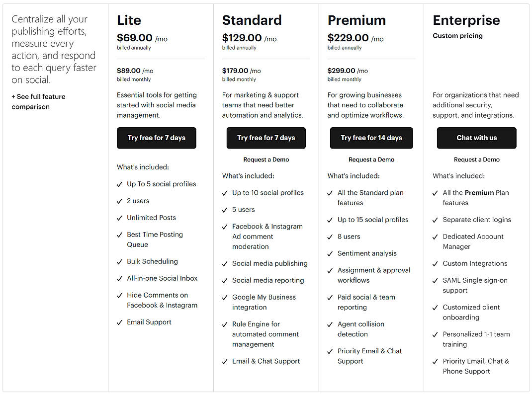Click the checkmark next to Custom Integrations

(435, 263)
